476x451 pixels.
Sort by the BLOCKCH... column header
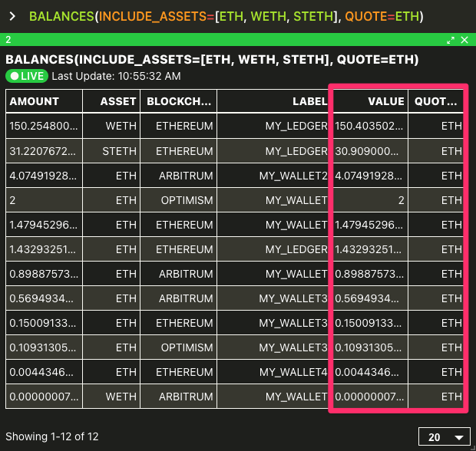179,101
